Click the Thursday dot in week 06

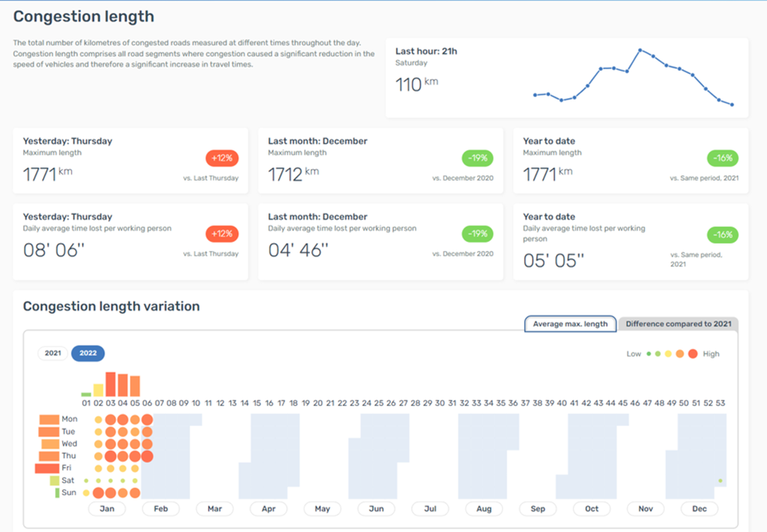[147, 456]
